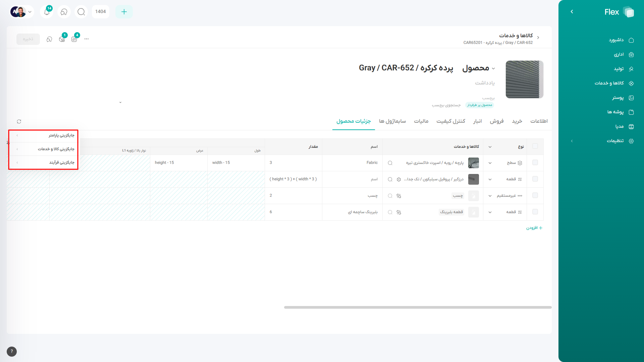644x362 pixels.
Task: Toggle the select-all header checkbox
Action: [535, 146]
